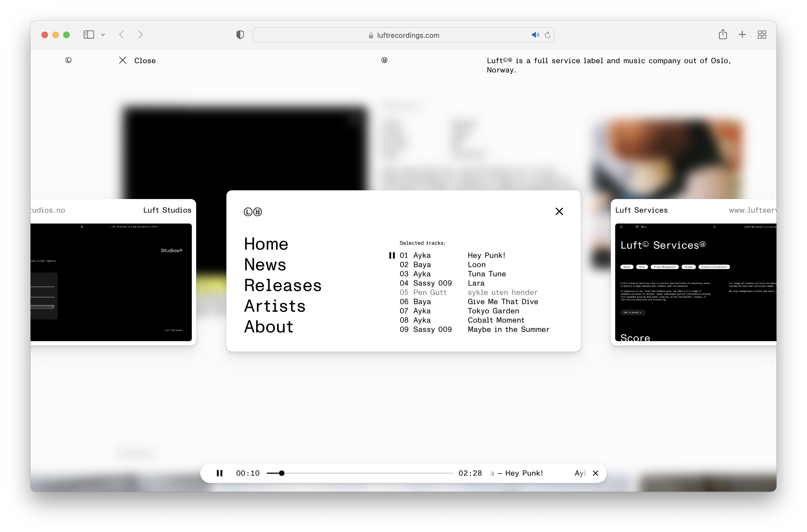Go forward to the next page
The image size is (807, 532).
(140, 35)
